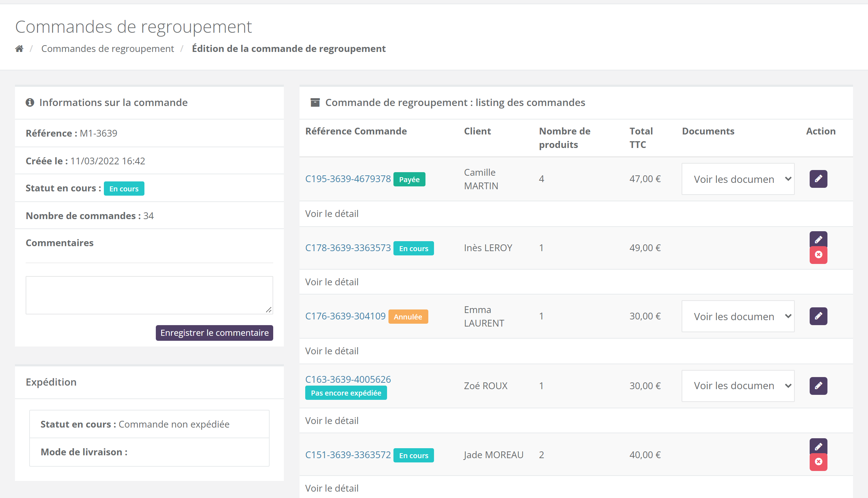Expand Voir le détail under Camille MARTIN order

[x=332, y=214]
